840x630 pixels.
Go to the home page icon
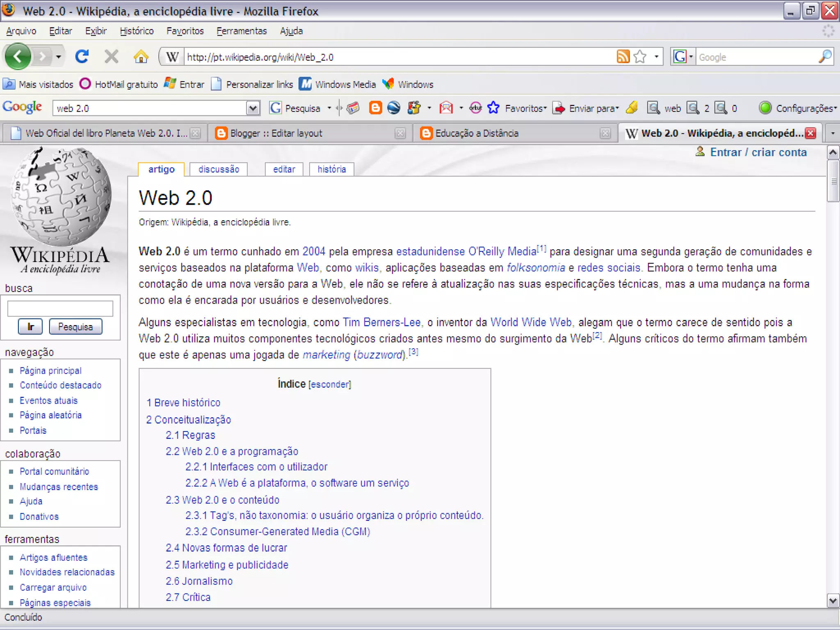141,57
